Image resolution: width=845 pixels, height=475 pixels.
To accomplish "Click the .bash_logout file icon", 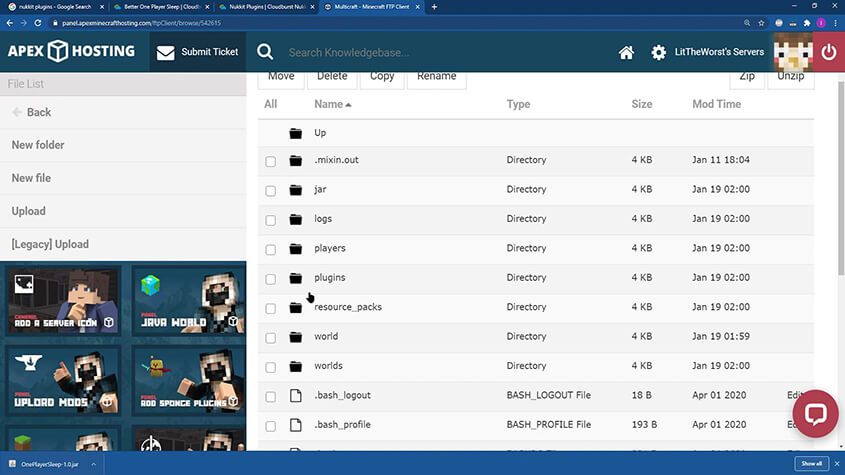I will 295,395.
